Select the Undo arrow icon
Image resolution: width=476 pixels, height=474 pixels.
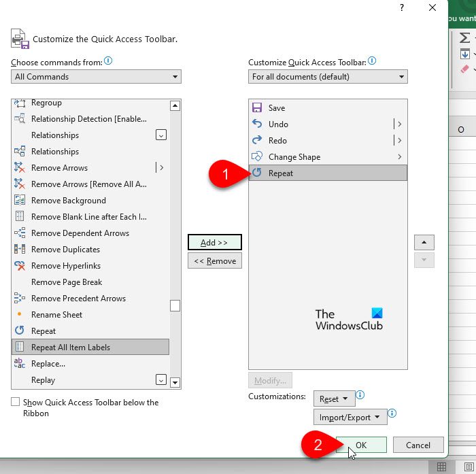click(x=257, y=124)
